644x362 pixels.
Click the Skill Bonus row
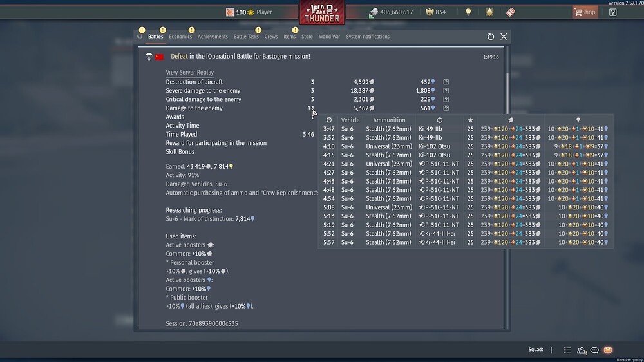180,151
